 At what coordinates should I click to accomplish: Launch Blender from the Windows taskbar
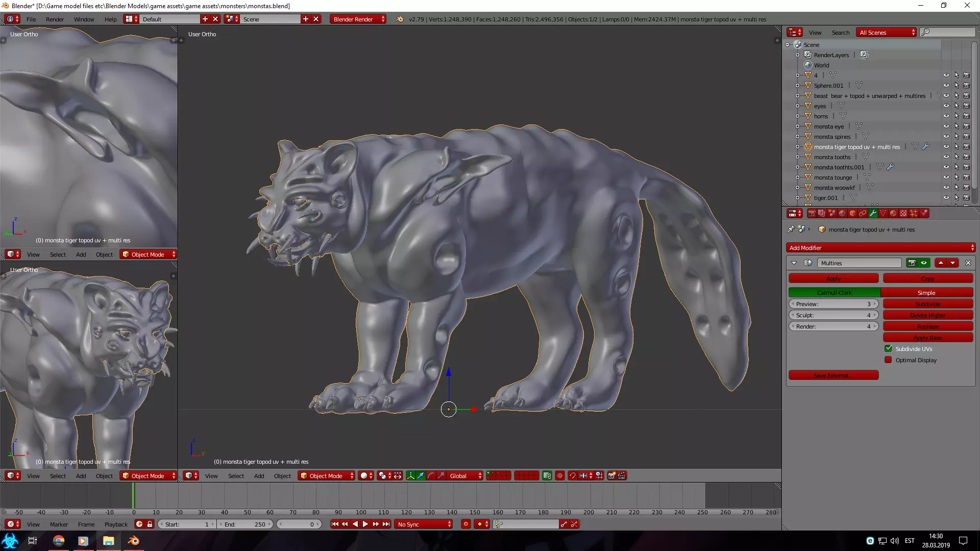pos(133,541)
